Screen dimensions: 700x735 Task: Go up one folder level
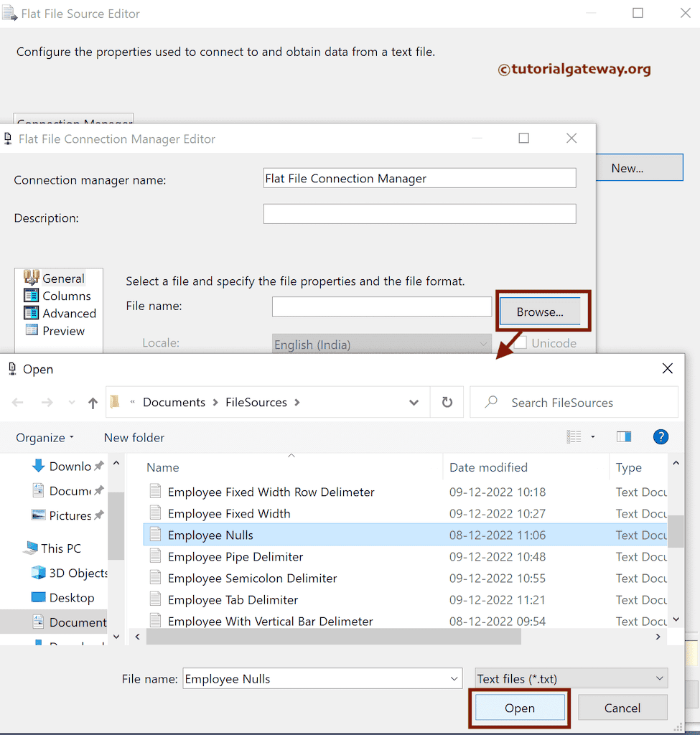pyautogui.click(x=93, y=402)
